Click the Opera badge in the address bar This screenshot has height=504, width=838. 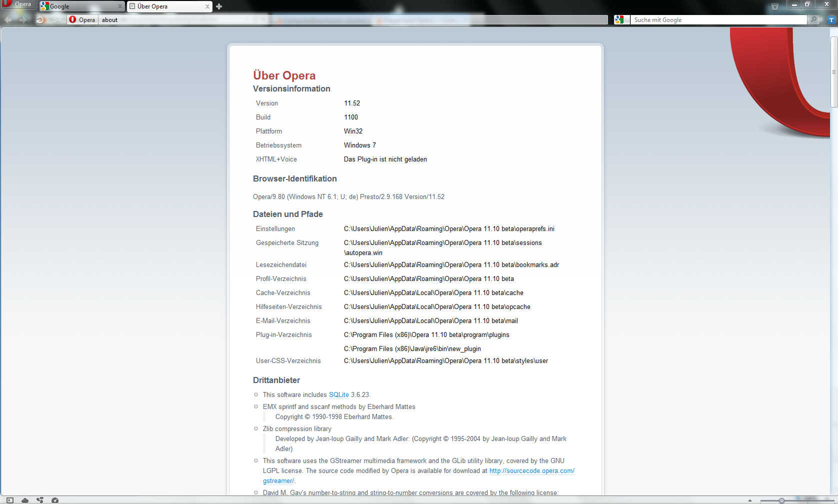[x=82, y=20]
